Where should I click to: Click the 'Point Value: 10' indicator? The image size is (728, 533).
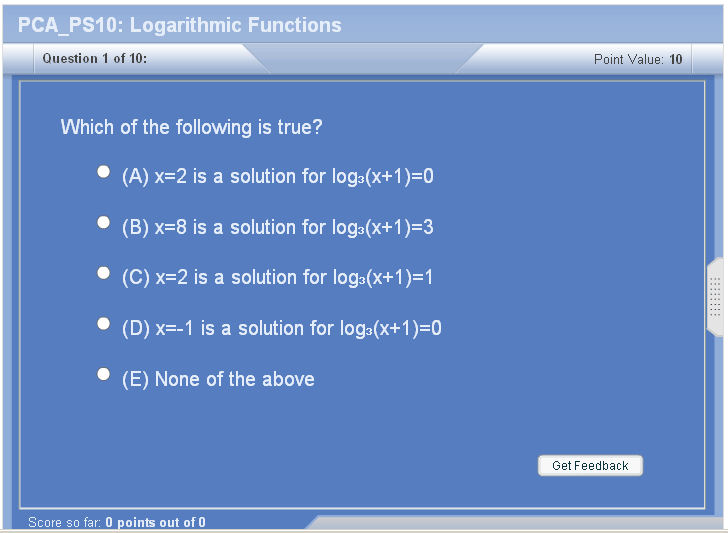[x=638, y=59]
